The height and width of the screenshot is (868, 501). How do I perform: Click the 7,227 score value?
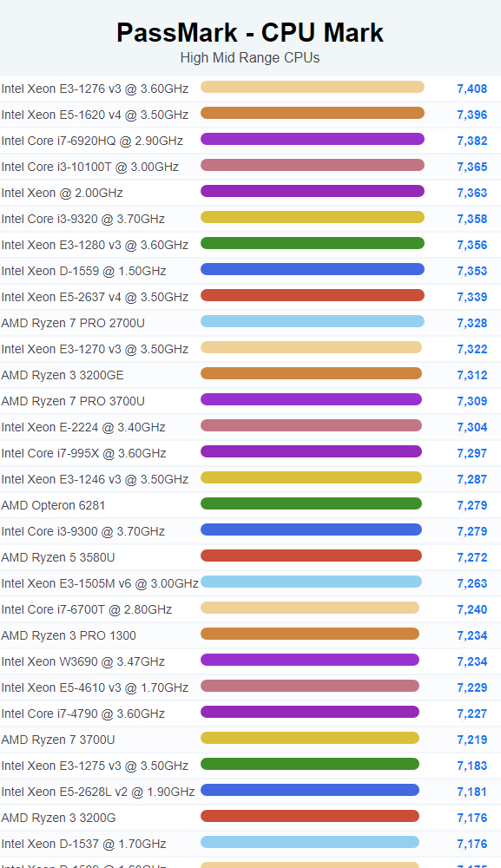pyautogui.click(x=472, y=713)
